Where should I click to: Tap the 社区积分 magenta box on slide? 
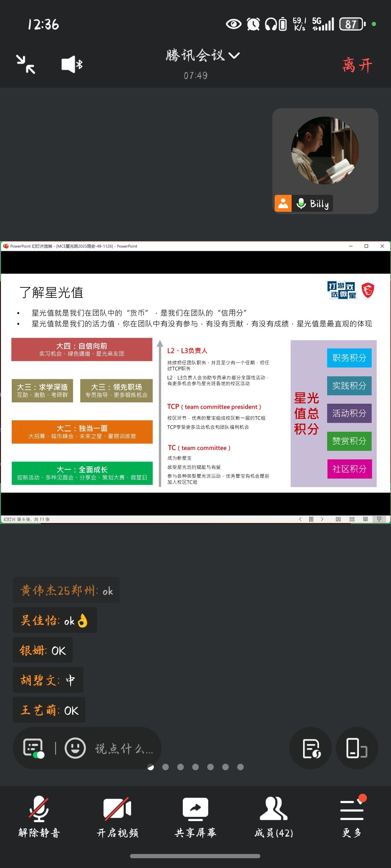(x=350, y=469)
